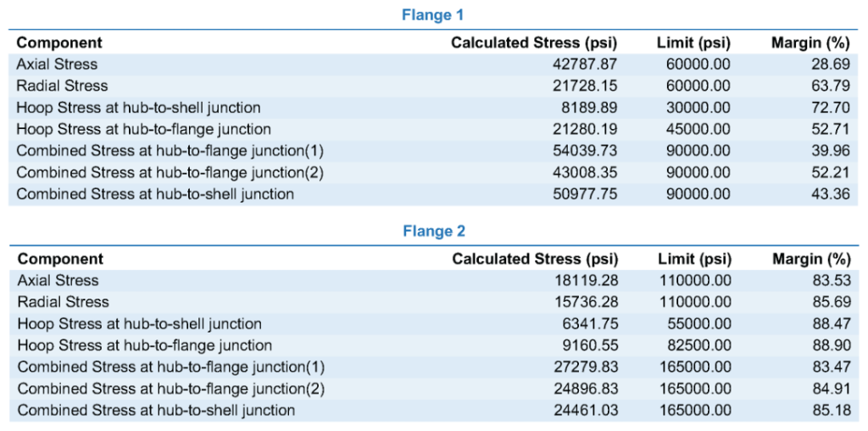Click the Flange 1 table title
Screen dimensions: 868x431
coord(432,15)
